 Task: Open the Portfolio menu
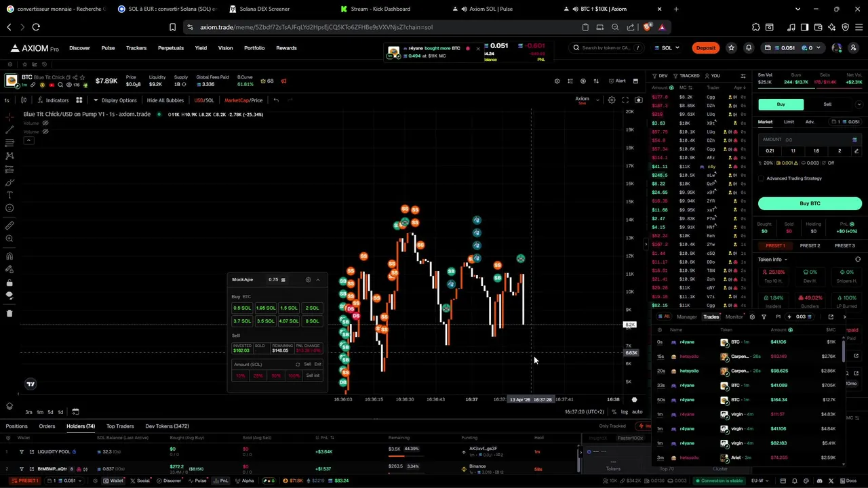(x=254, y=48)
